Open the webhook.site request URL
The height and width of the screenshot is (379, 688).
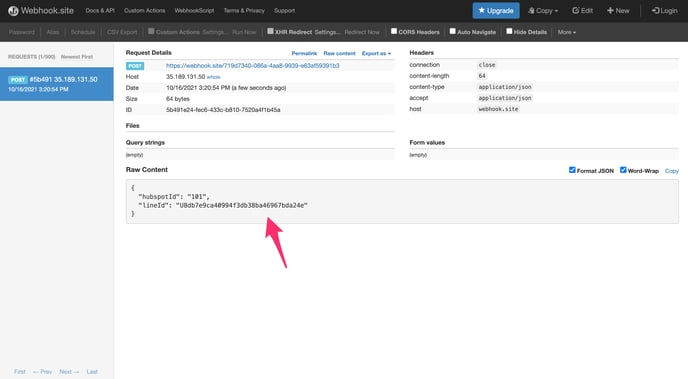252,65
